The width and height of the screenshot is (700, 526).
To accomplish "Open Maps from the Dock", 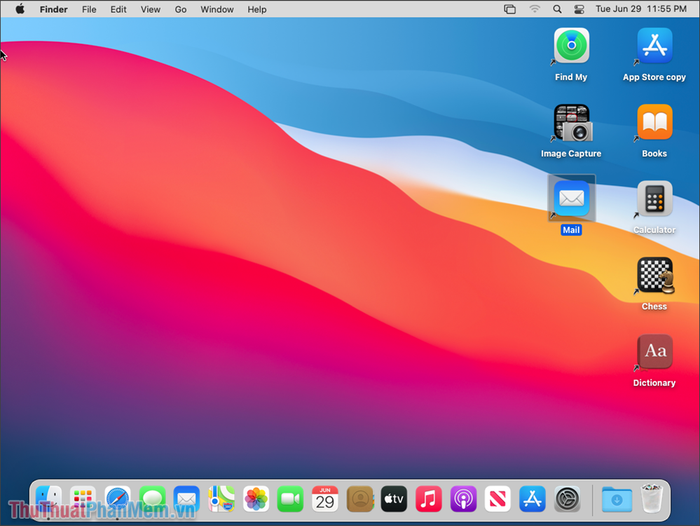I will (221, 499).
